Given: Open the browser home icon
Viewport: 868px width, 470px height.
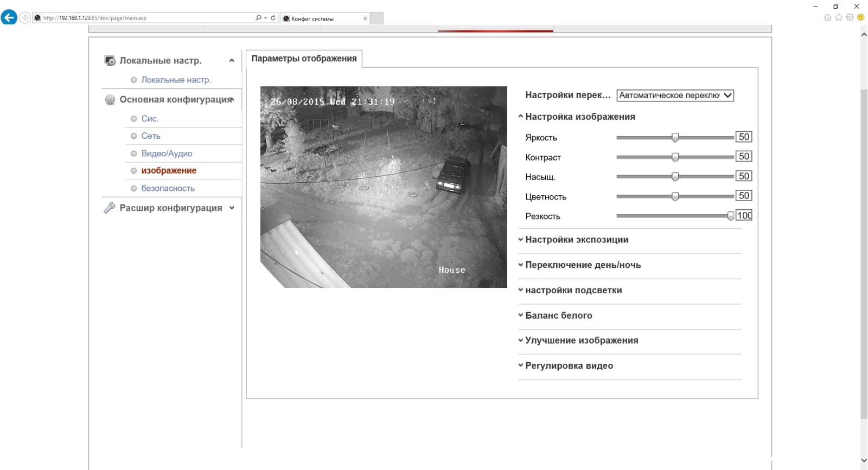Looking at the screenshot, I should [x=827, y=17].
